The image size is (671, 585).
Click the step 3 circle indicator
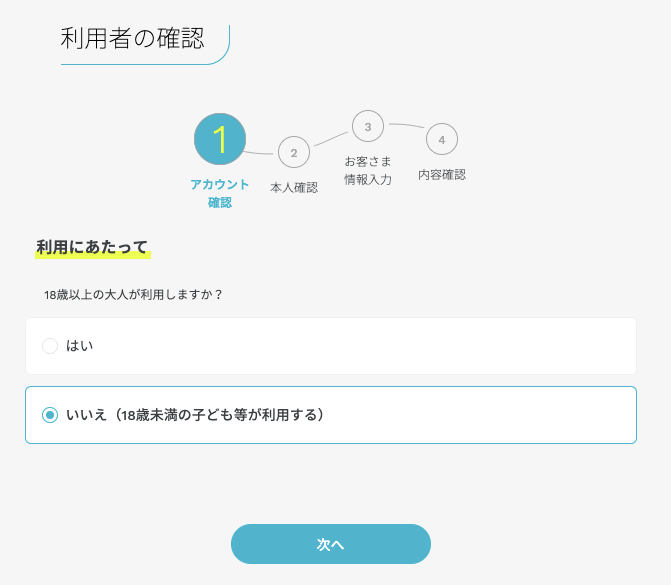(x=368, y=126)
